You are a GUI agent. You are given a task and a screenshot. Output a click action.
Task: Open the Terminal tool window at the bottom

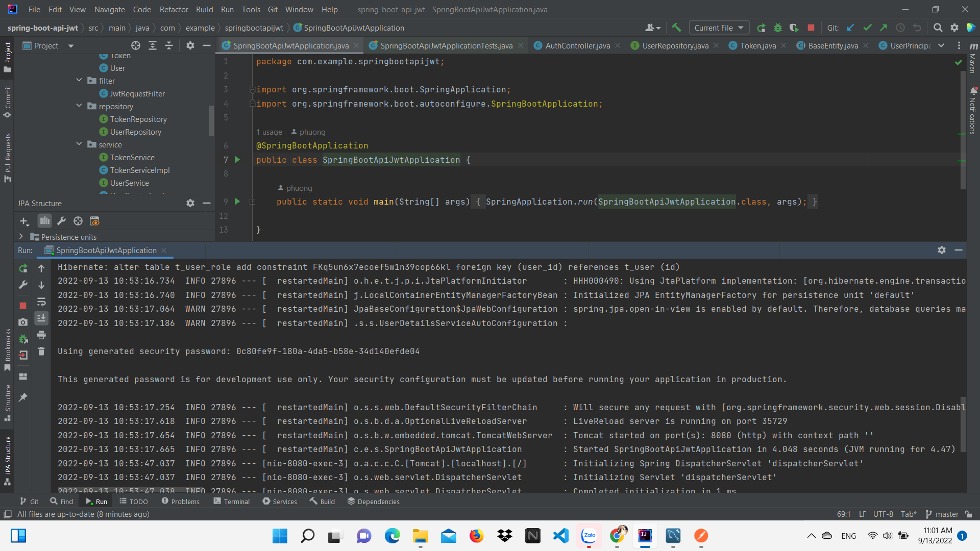tap(231, 502)
